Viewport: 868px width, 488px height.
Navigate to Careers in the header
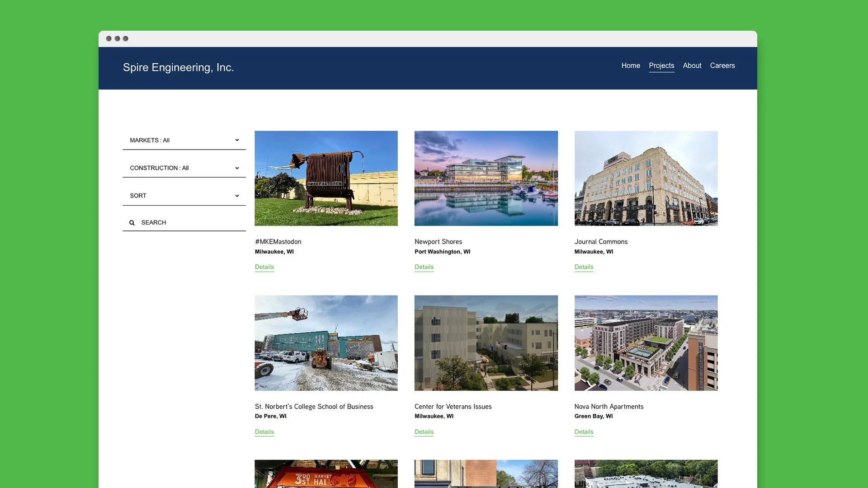click(722, 66)
